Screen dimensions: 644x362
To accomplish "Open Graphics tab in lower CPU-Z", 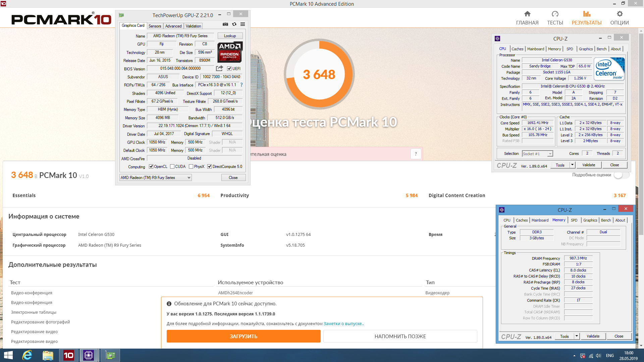I will point(590,220).
